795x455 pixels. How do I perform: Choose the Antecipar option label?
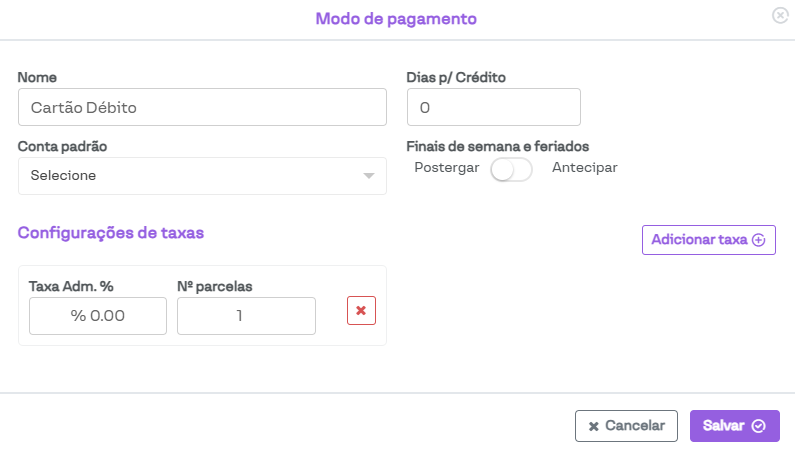tap(584, 168)
